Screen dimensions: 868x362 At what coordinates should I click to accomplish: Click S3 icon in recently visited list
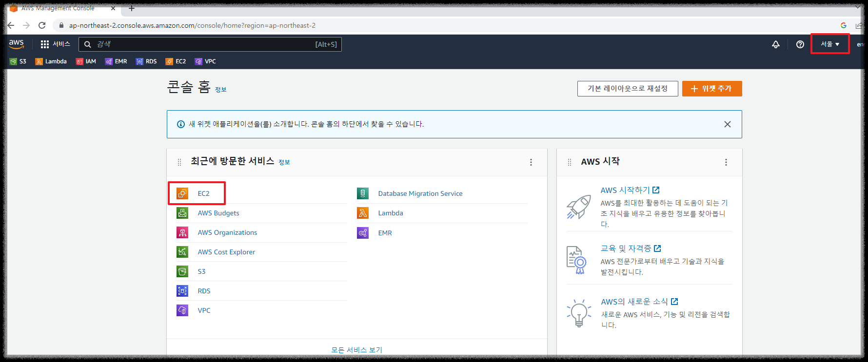[182, 271]
